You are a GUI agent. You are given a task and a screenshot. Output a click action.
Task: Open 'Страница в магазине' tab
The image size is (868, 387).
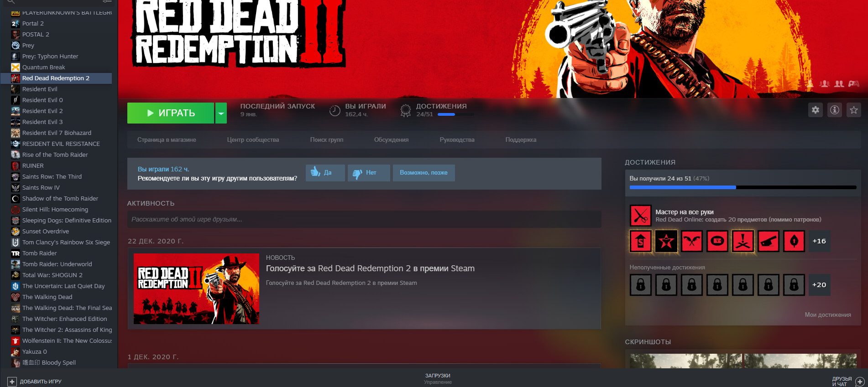click(x=167, y=140)
